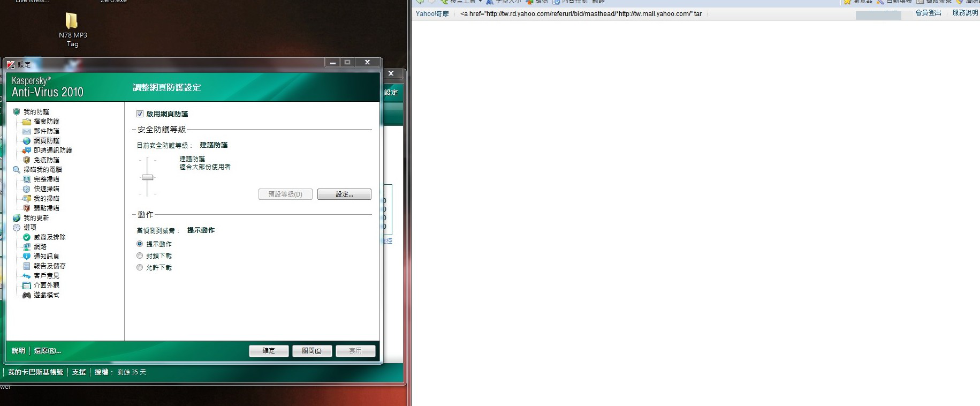Close the background Kaspersky main window

pos(391,73)
